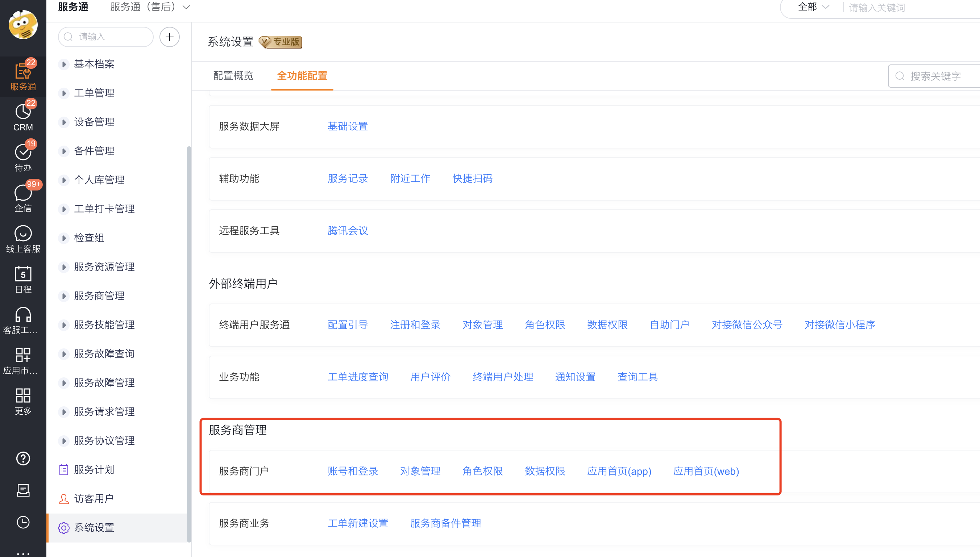Expand the 个人库管理 tree item
The width and height of the screenshot is (980, 557).
pyautogui.click(x=63, y=180)
